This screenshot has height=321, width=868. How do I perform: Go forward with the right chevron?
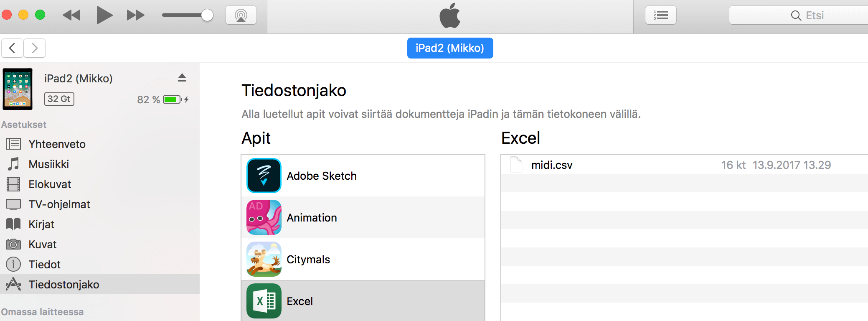(x=35, y=48)
